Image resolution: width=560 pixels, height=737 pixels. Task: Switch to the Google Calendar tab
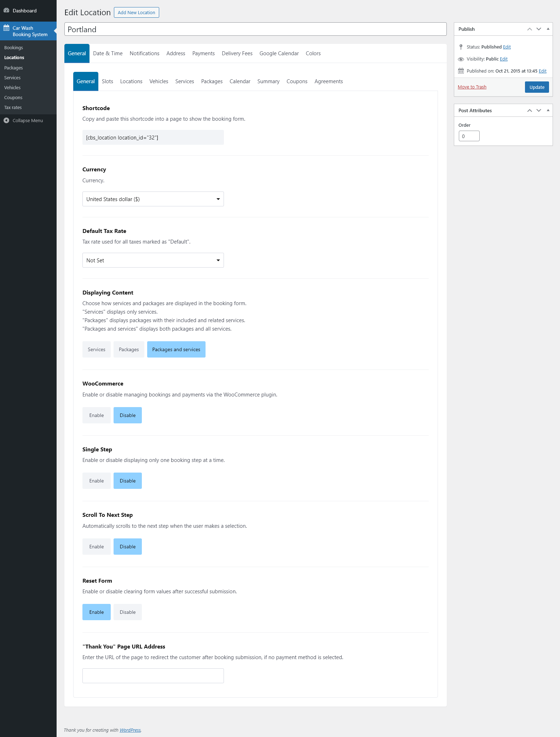coord(279,53)
